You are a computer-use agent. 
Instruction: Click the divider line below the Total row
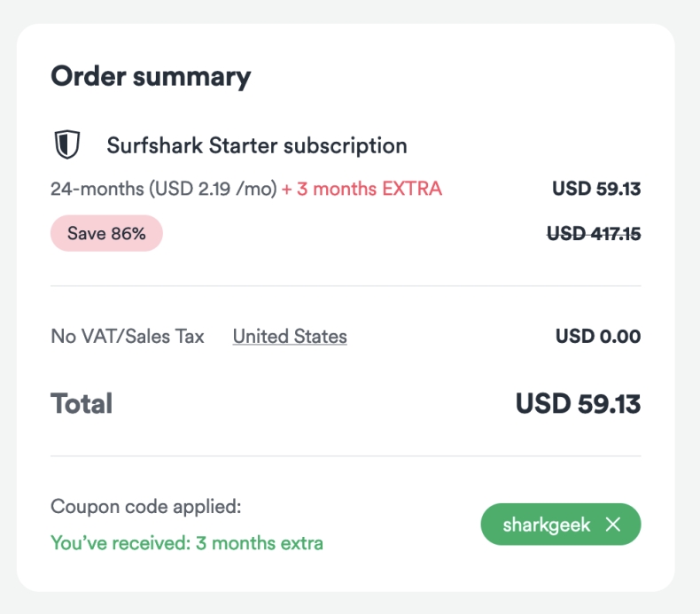point(346,457)
